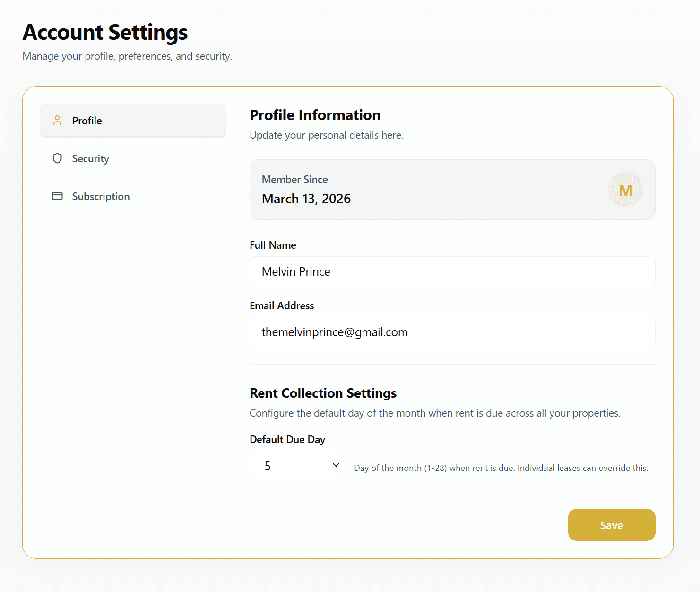
Task: Select the Profile person icon
Action: [x=57, y=121]
